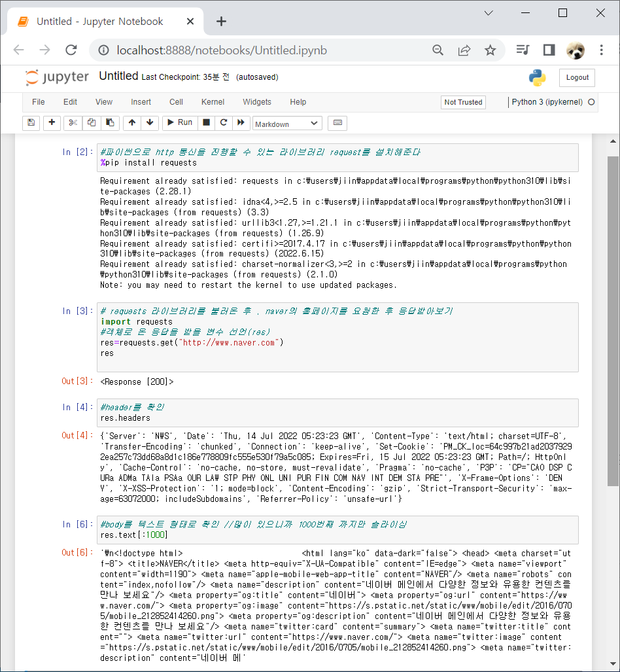Viewport: 620px width, 672px height.
Task: Open the Help menu
Action: (x=298, y=102)
